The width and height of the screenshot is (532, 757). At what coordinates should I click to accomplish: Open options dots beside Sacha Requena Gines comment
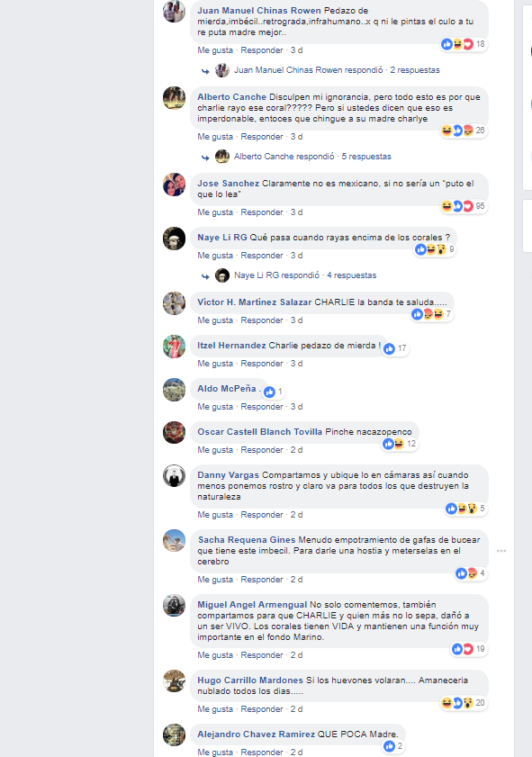[501, 551]
